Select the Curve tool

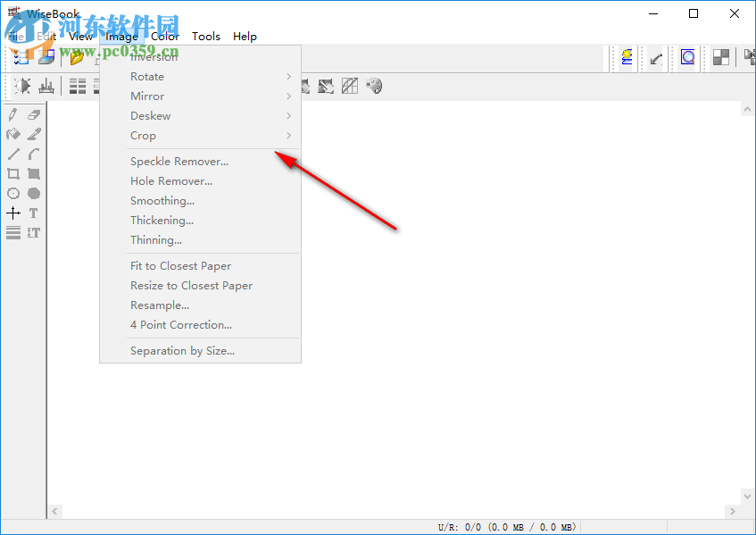tap(34, 154)
